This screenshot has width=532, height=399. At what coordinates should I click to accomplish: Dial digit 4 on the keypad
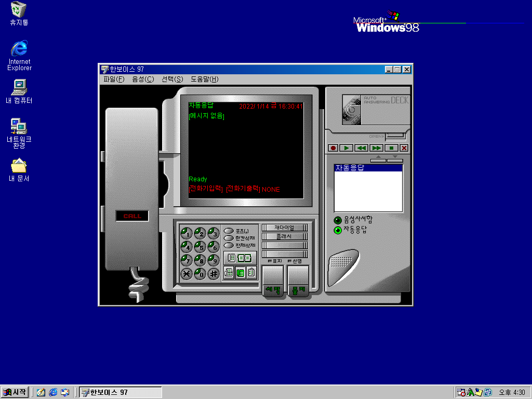[x=187, y=247]
